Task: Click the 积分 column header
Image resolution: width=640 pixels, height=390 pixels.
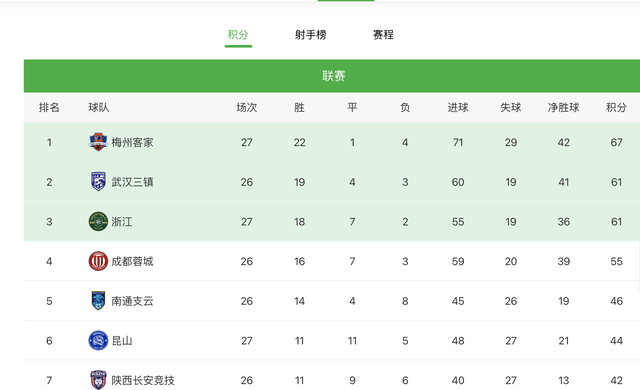Action: [x=616, y=107]
